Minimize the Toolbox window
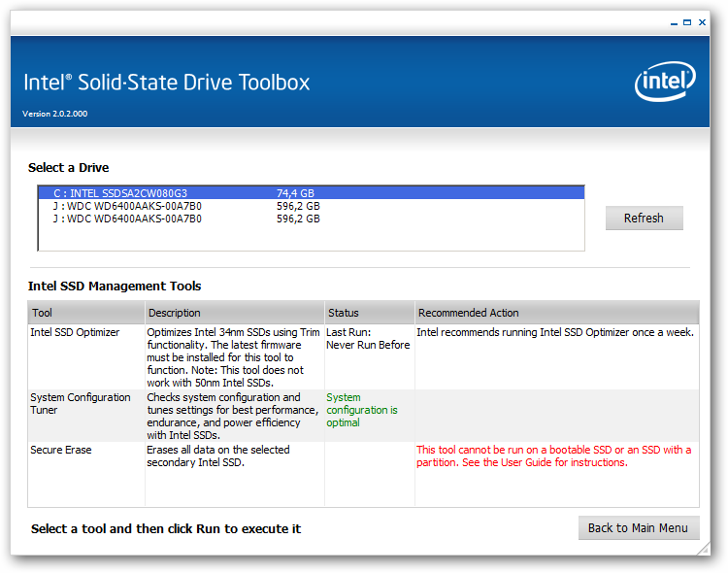The height and width of the screenshot is (573, 728). pyautogui.click(x=674, y=22)
